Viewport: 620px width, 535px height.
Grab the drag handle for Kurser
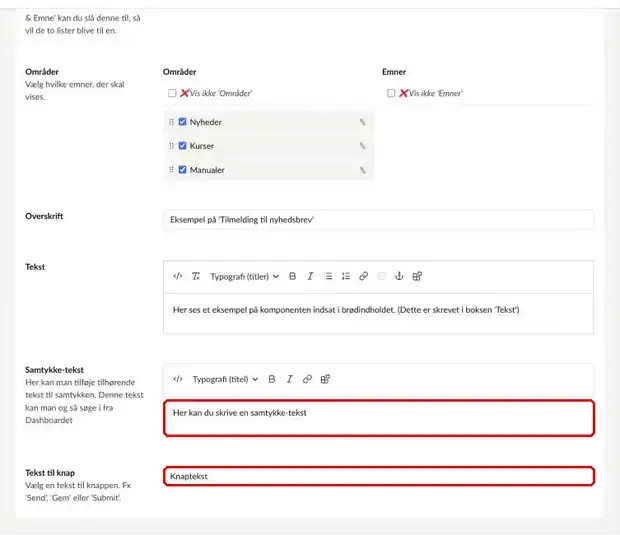click(171, 146)
